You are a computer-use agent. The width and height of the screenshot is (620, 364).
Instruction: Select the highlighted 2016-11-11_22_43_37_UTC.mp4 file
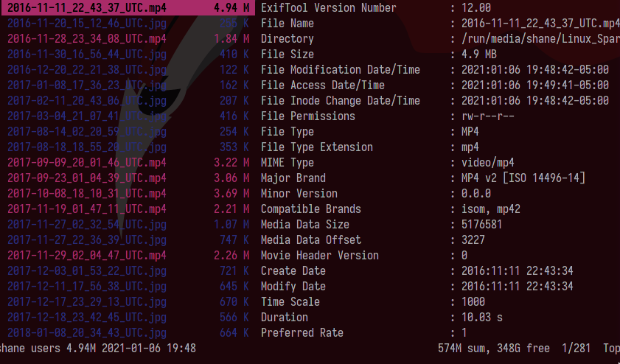point(87,8)
